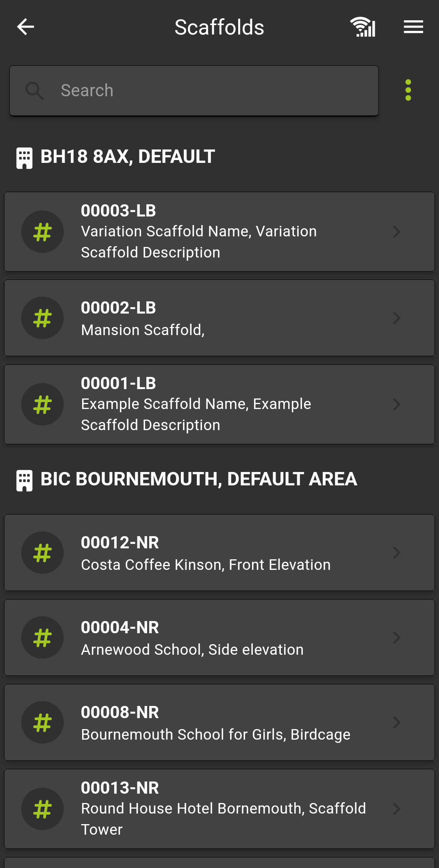439x868 pixels.
Task: Tap the WiFi signal status icon
Action: tap(363, 27)
